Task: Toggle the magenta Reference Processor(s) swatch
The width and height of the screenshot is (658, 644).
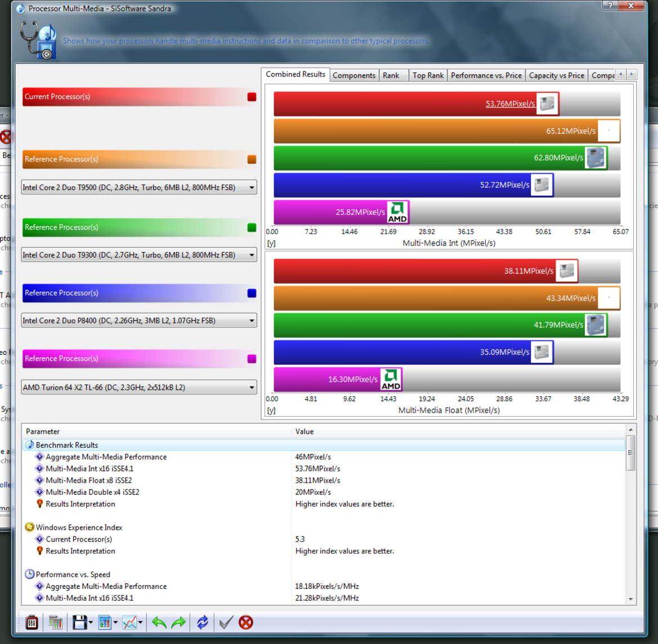Action: (252, 358)
